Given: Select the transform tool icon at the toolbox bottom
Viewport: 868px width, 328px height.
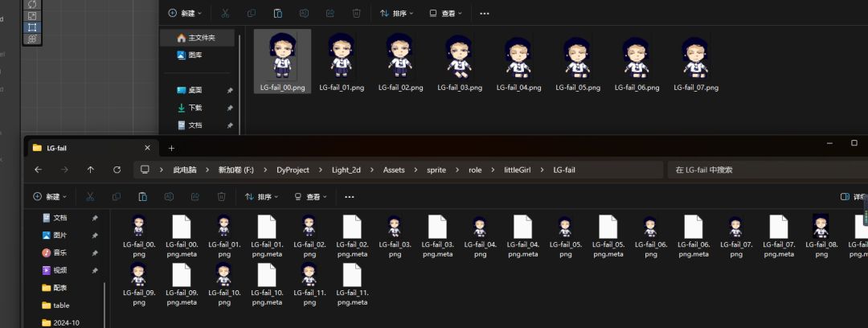Looking at the screenshot, I should (x=32, y=39).
